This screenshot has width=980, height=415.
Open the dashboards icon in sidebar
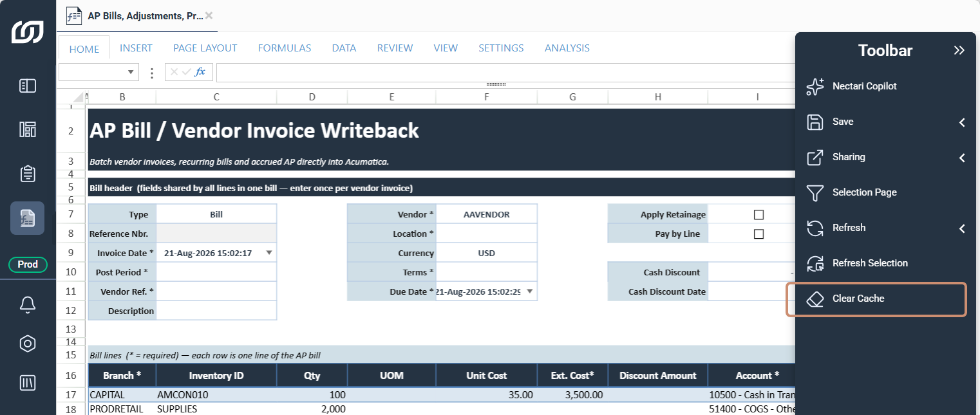coord(28,129)
